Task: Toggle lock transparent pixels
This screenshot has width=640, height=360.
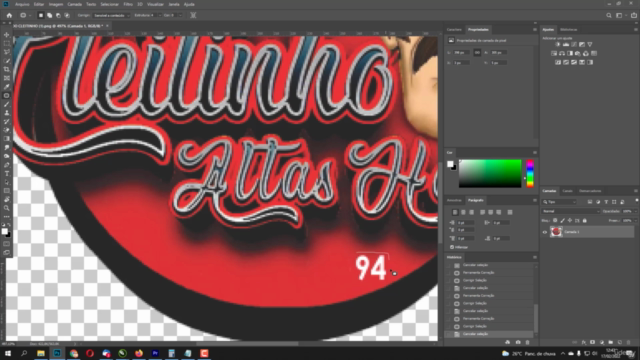Action: 555,220
